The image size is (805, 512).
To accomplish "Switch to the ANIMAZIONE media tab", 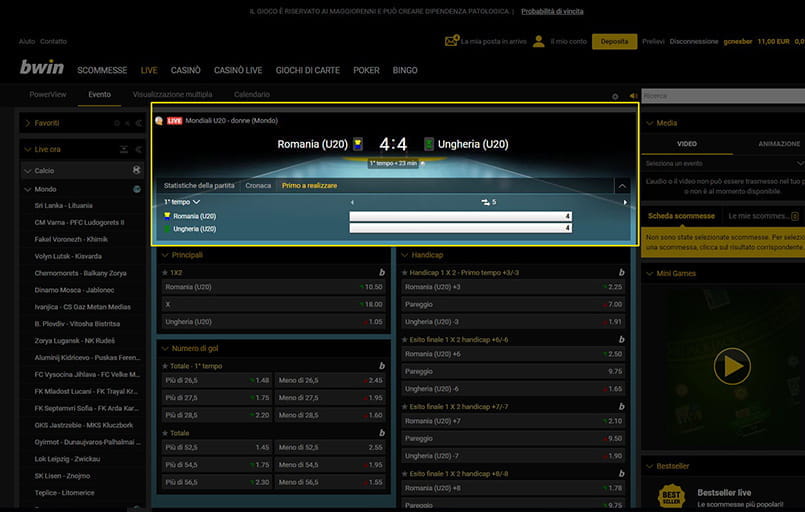I will point(779,144).
